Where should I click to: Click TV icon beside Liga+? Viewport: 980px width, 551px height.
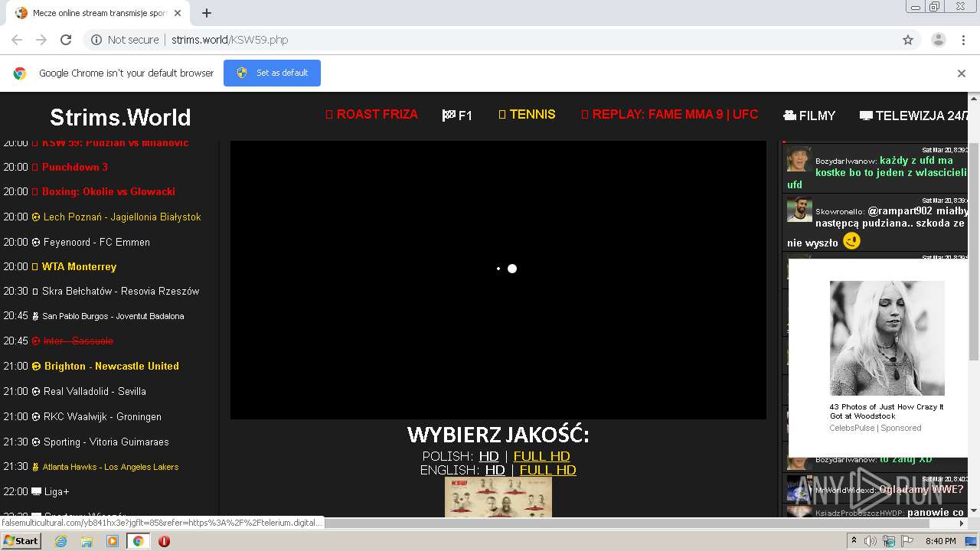[36, 491]
